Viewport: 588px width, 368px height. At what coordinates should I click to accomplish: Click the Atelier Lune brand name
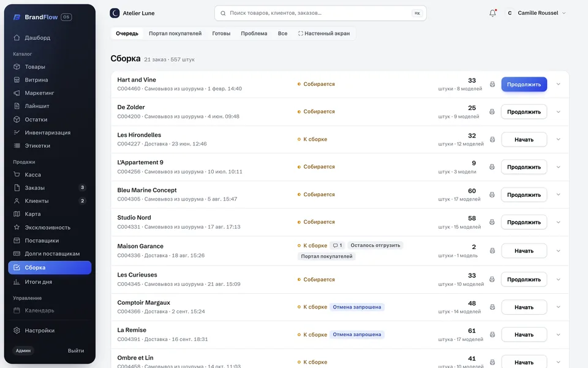[x=139, y=13]
